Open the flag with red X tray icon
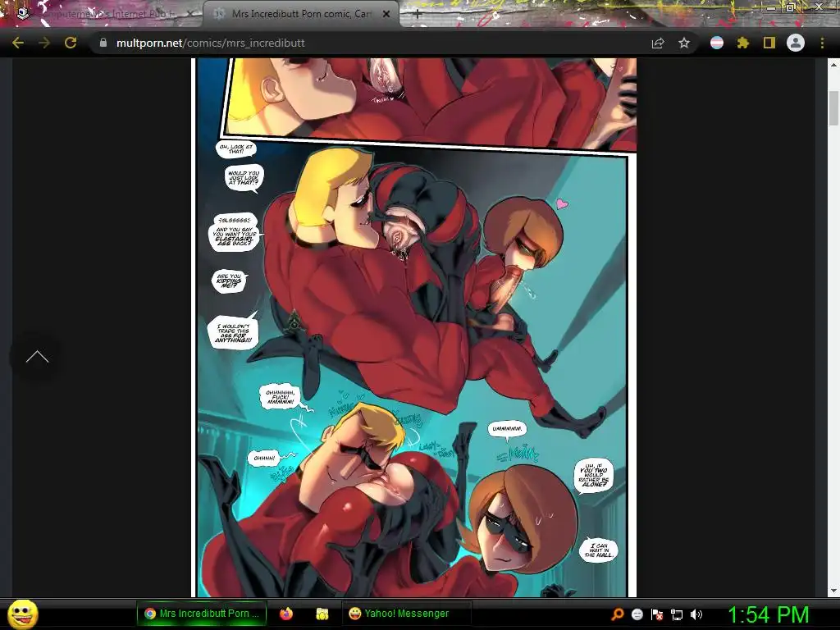840x630 pixels. [657, 614]
